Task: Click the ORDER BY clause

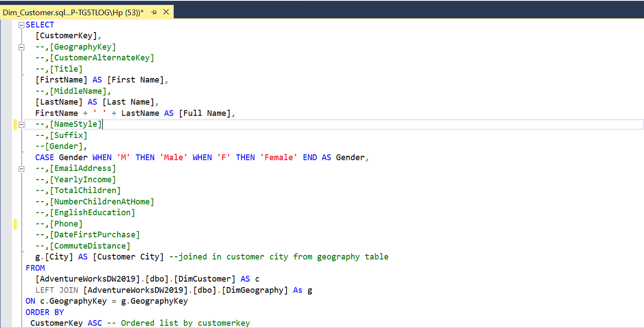Action: pyautogui.click(x=45, y=311)
